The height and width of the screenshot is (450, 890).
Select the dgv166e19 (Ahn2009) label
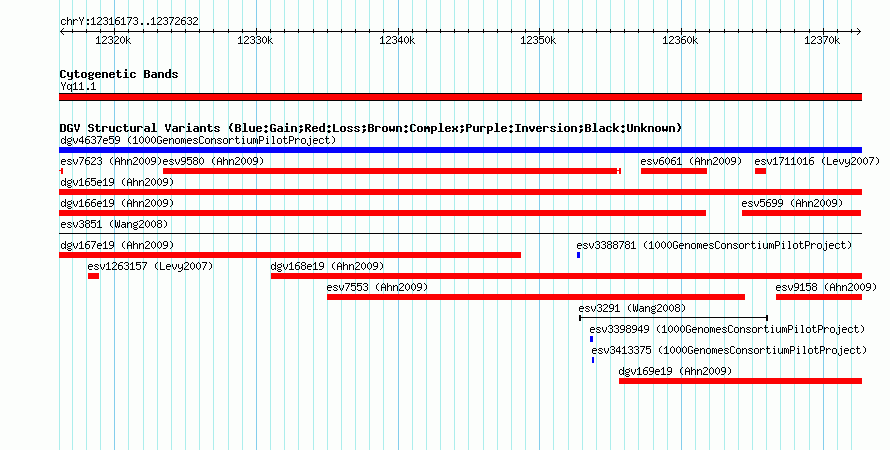117,203
